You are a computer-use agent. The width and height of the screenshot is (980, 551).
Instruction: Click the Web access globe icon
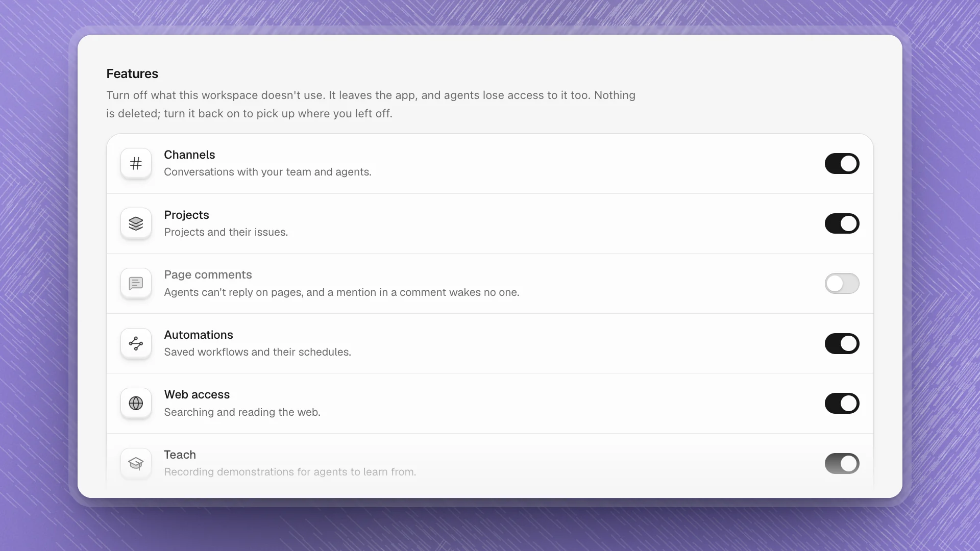pyautogui.click(x=136, y=403)
